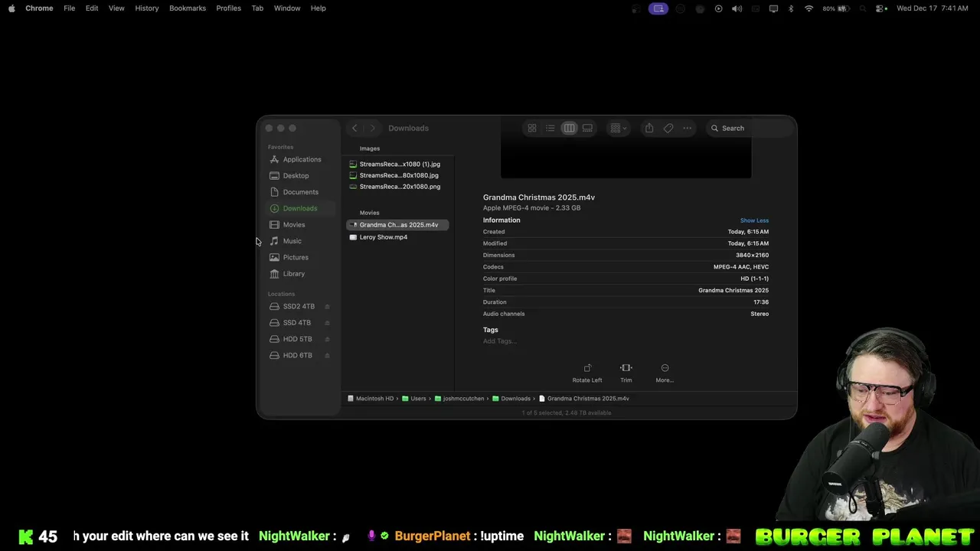Screen dimensions: 980x551
Task: Go forward using Finder's forward arrow
Action: (x=373, y=128)
